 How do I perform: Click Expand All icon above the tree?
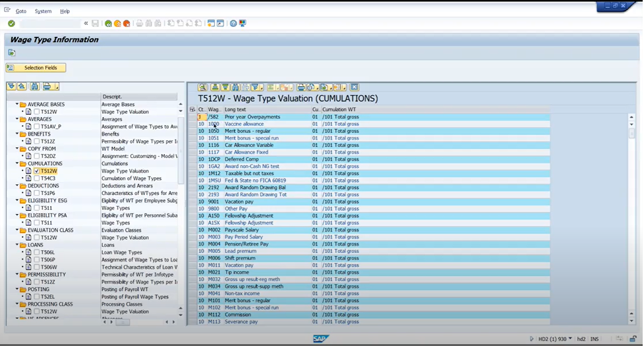pos(11,86)
